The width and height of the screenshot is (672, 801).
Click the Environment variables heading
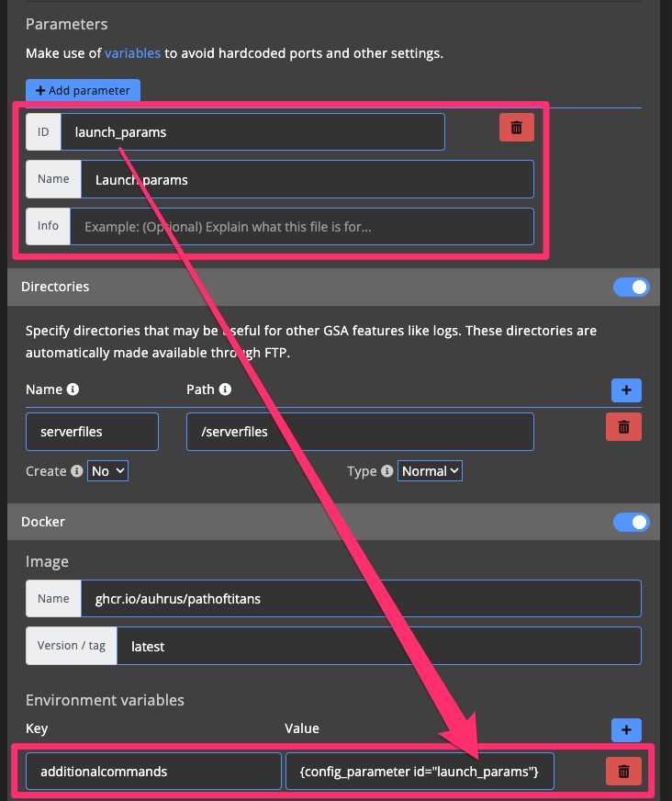pyautogui.click(x=105, y=700)
